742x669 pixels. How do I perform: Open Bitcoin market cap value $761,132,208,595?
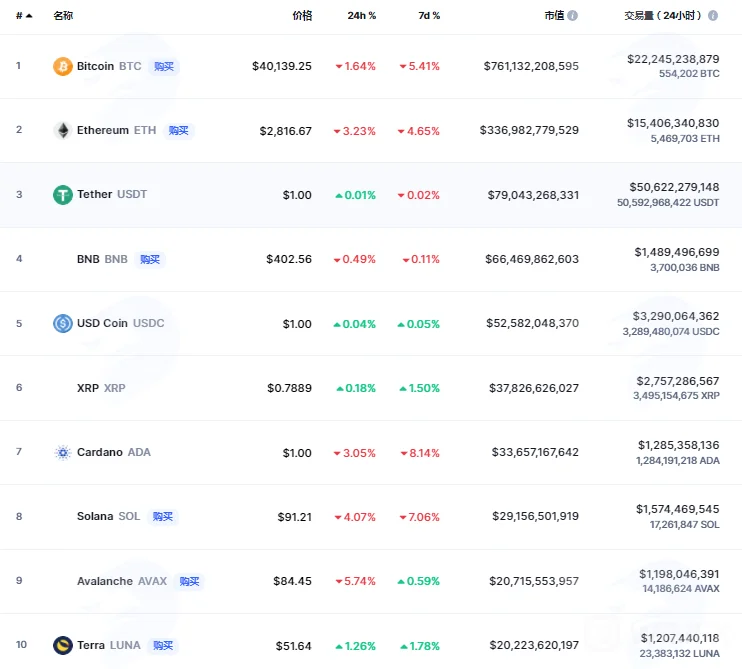point(531,66)
